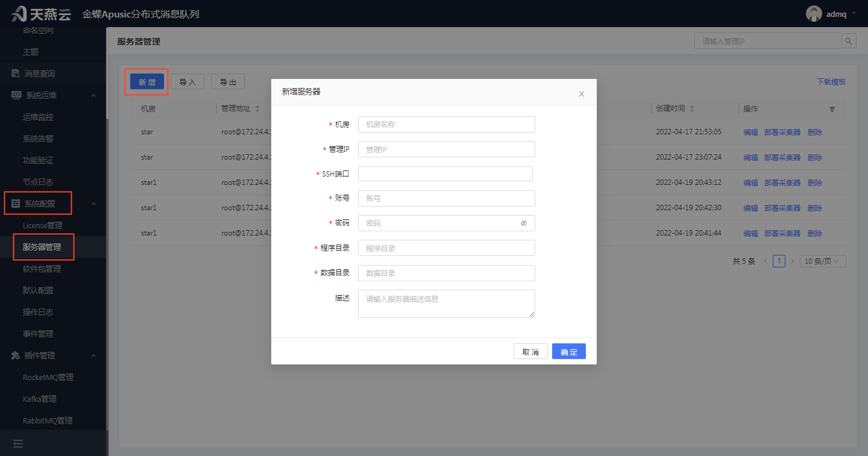
Task: Open 消息查询 in the sidebar
Action: (40, 73)
